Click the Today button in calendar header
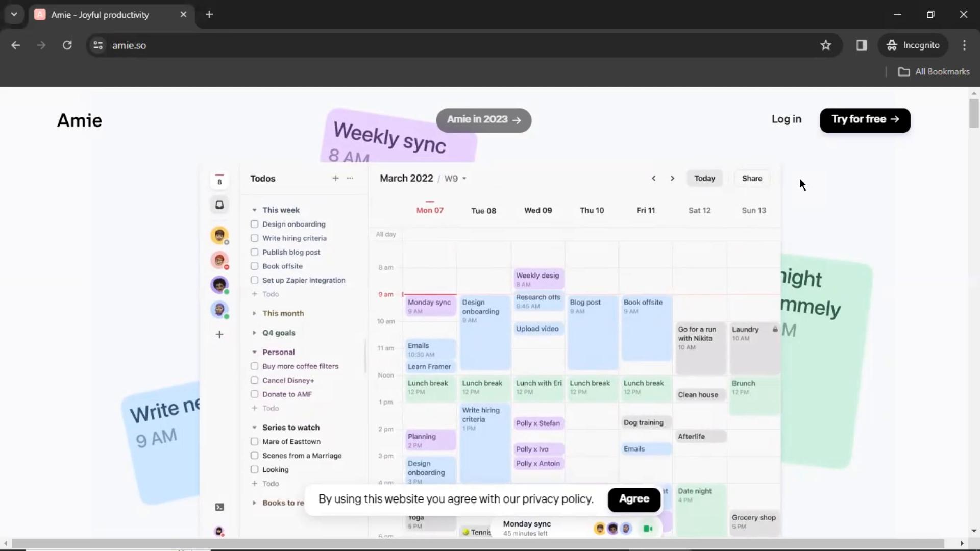980x551 pixels. (705, 178)
